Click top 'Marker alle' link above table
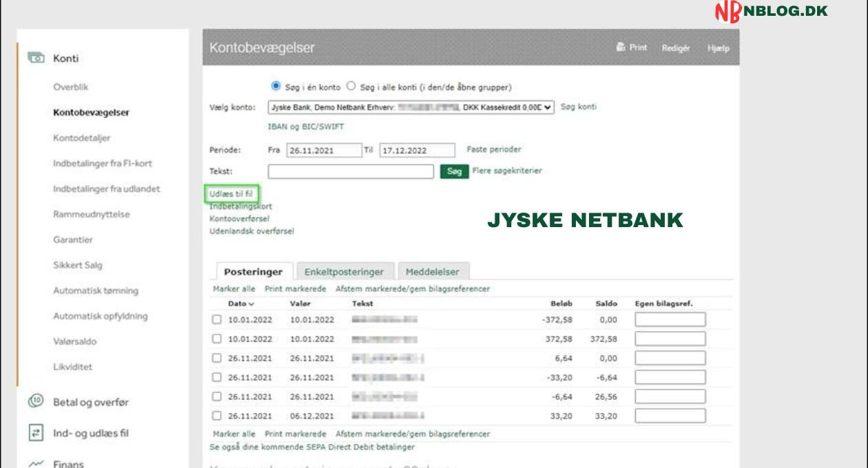This screenshot has height=468, width=868. coord(234,289)
